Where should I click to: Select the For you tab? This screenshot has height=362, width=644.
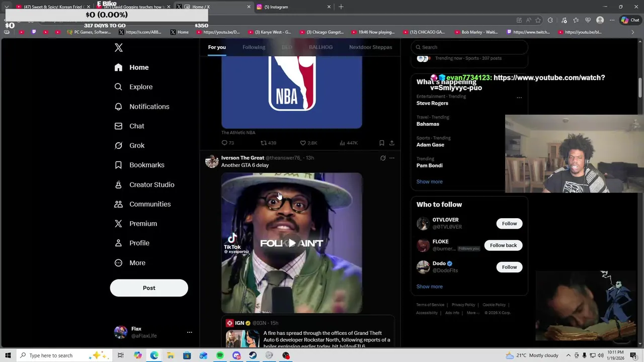click(x=217, y=47)
